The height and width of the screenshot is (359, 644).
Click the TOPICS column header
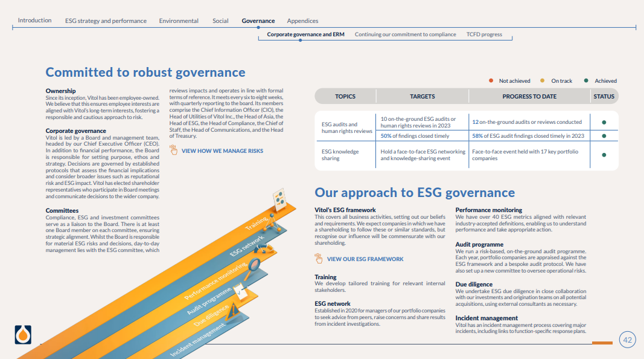click(x=345, y=96)
